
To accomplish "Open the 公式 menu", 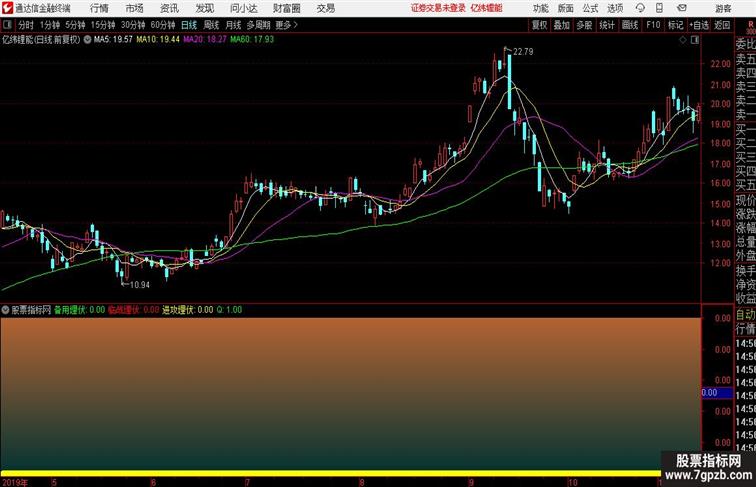I will pyautogui.click(x=590, y=8).
